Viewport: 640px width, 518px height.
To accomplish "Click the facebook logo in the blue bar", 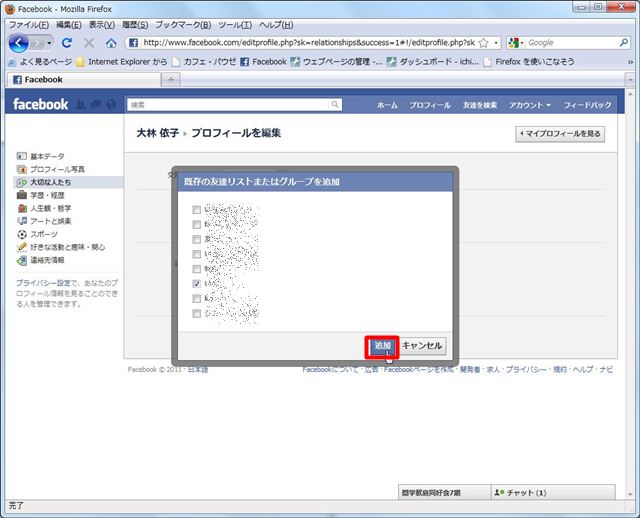I will (x=40, y=104).
